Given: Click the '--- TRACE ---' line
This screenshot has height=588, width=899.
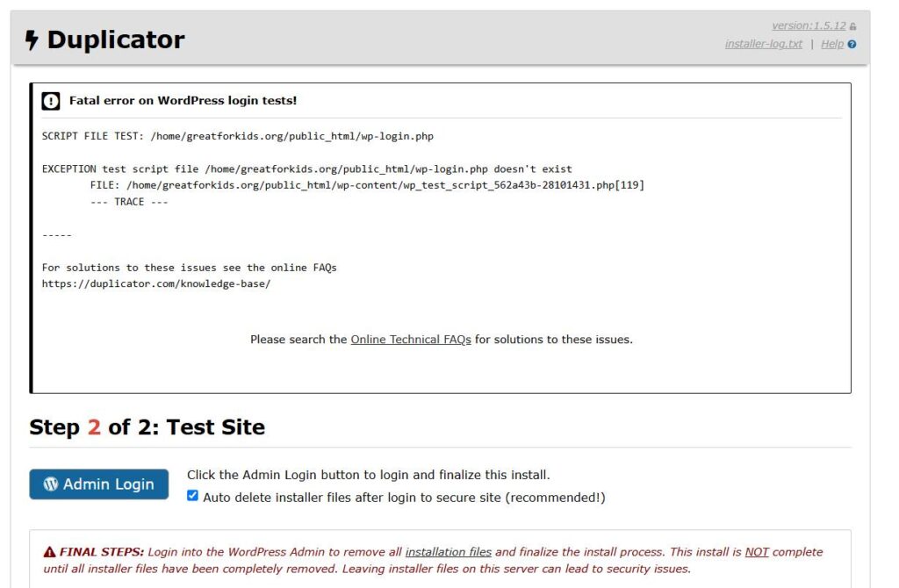Looking at the screenshot, I should click(x=129, y=202).
